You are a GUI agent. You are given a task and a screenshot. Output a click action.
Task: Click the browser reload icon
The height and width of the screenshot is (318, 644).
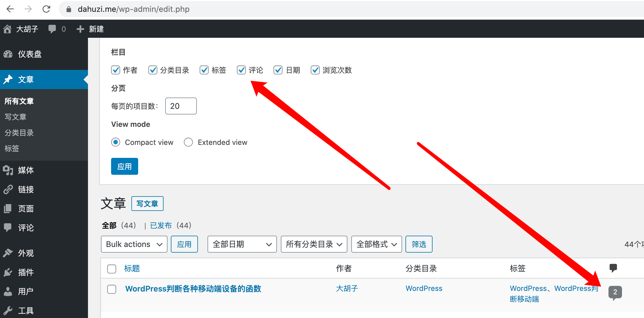pos(47,9)
